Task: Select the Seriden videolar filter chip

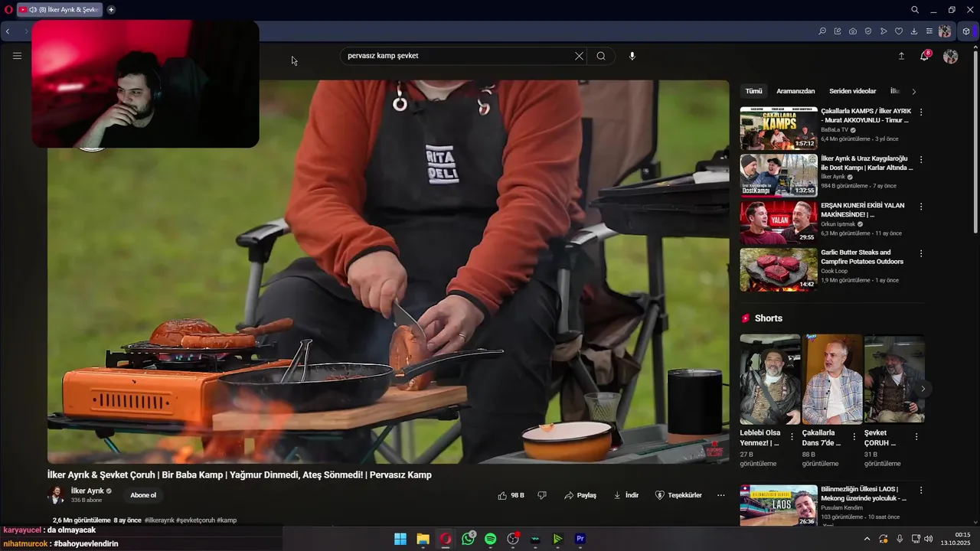Action: (852, 91)
